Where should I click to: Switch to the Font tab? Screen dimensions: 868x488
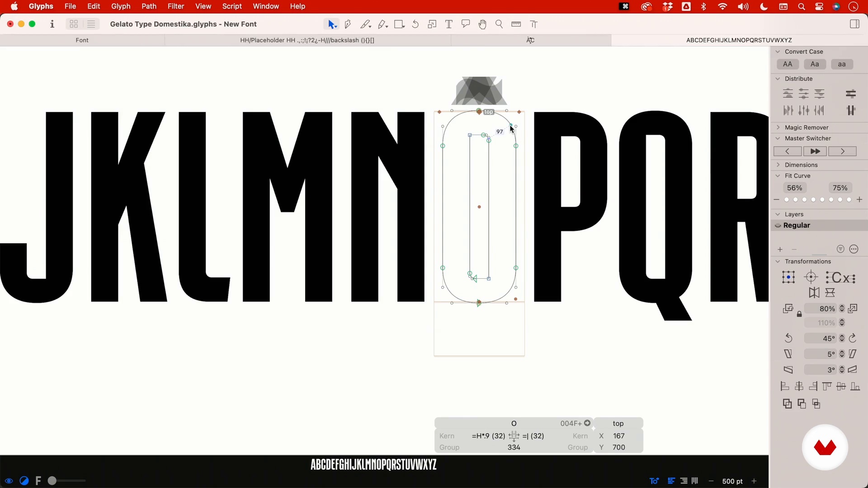point(82,40)
